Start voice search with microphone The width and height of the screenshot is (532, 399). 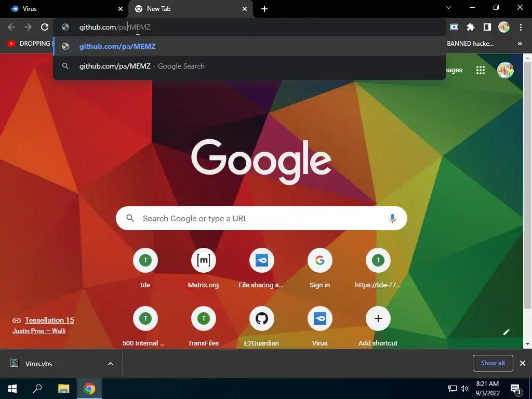[392, 219]
